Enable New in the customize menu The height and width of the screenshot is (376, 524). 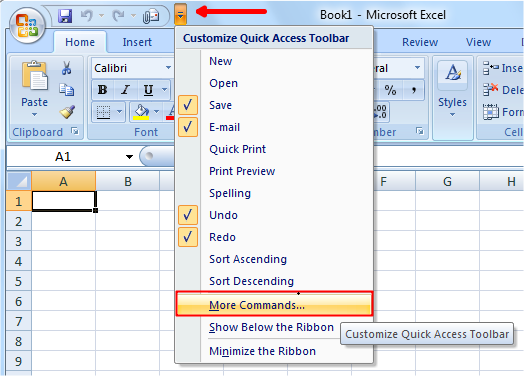[x=274, y=61]
